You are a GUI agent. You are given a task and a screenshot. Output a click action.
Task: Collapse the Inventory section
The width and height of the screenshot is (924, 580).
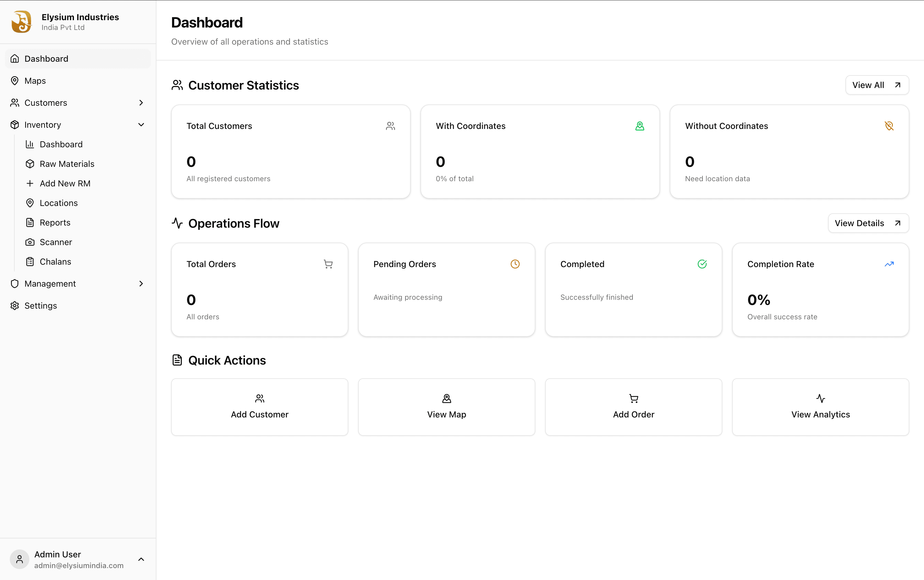point(141,125)
